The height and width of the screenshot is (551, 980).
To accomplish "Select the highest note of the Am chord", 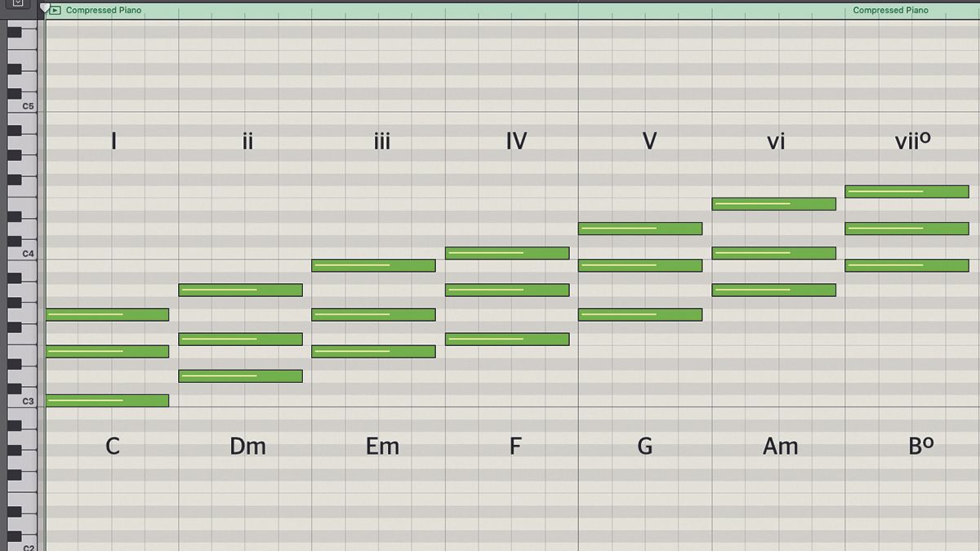I will (774, 203).
